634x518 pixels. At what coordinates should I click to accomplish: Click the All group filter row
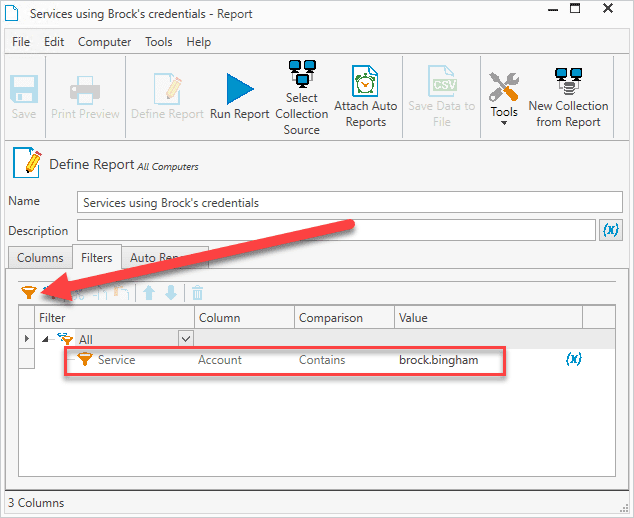(325, 338)
